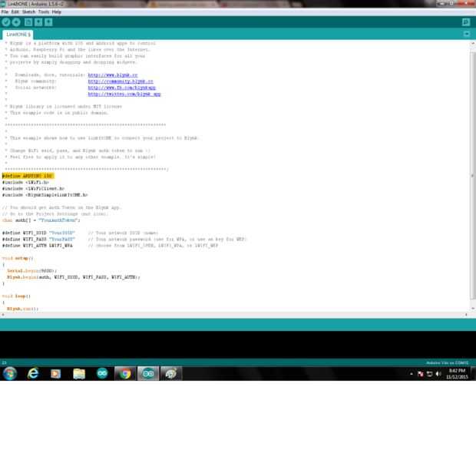Click the active Arduino IDE taskbar button
Image resolution: width=476 pixels, height=476 pixels.
click(x=148, y=373)
